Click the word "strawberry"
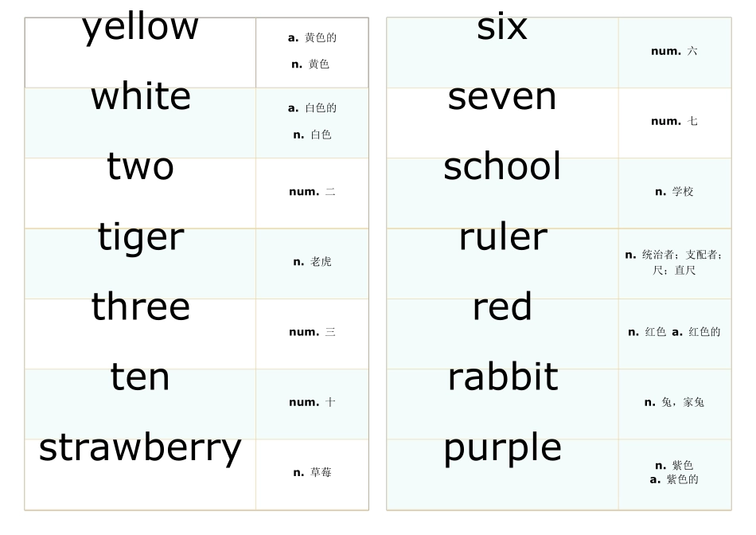The width and height of the screenshot is (756, 535). [x=141, y=447]
